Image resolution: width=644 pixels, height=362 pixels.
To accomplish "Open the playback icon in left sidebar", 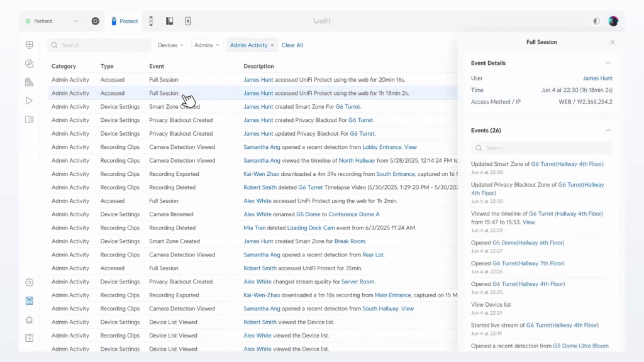I will [29, 101].
